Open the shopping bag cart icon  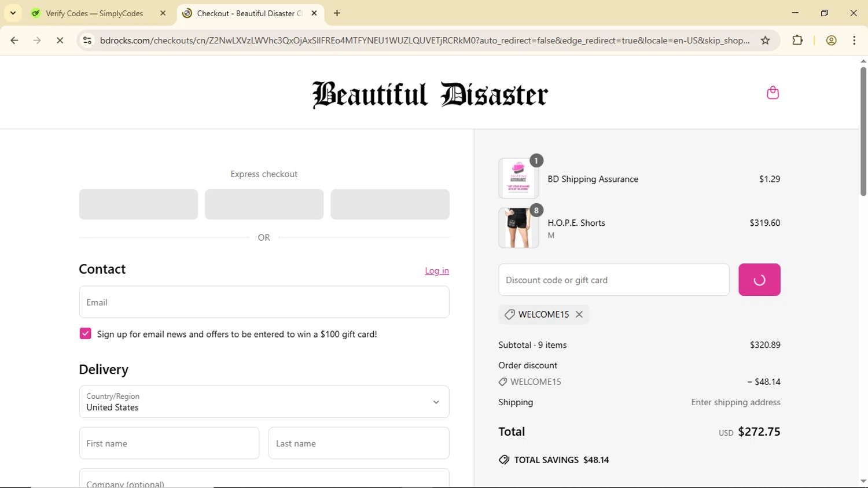(773, 93)
